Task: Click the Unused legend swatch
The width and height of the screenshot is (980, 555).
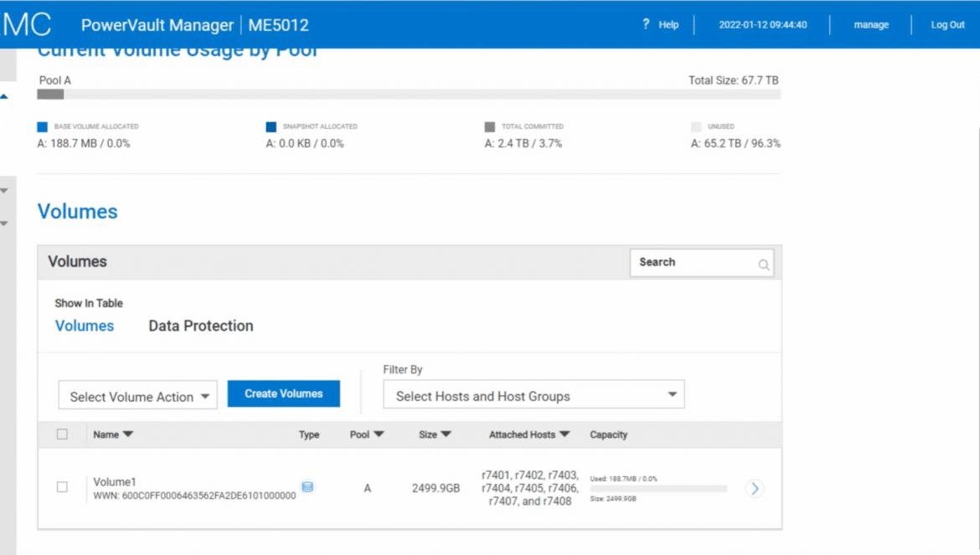Action: pyautogui.click(x=695, y=126)
